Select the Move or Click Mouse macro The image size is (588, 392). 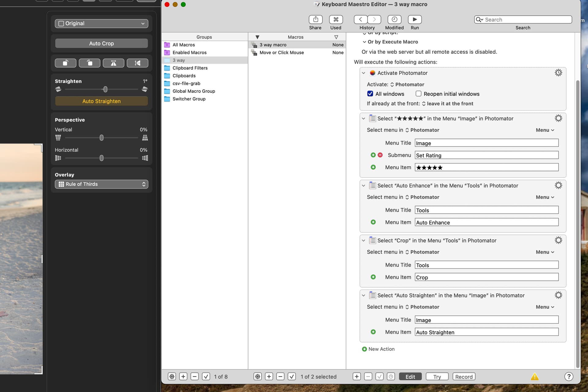[x=297, y=52]
